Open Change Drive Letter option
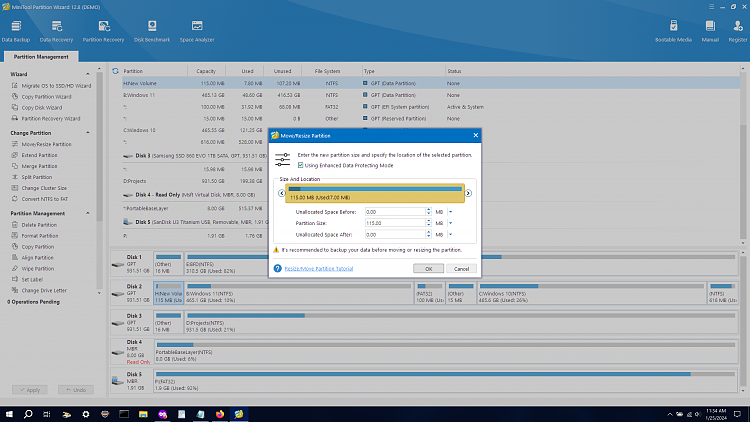 [39, 290]
